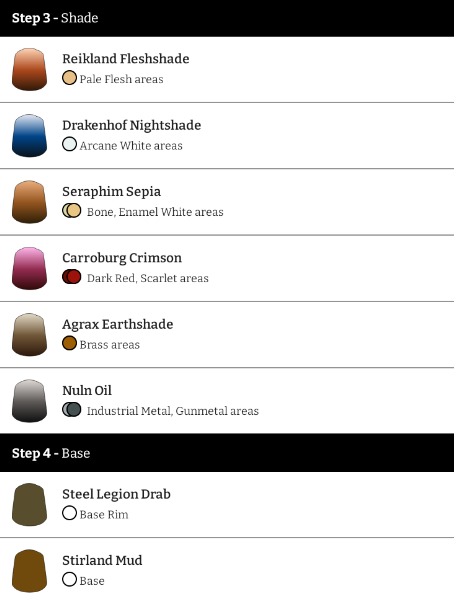Tap the Agrax Earthshade paint pot icon

(x=30, y=335)
